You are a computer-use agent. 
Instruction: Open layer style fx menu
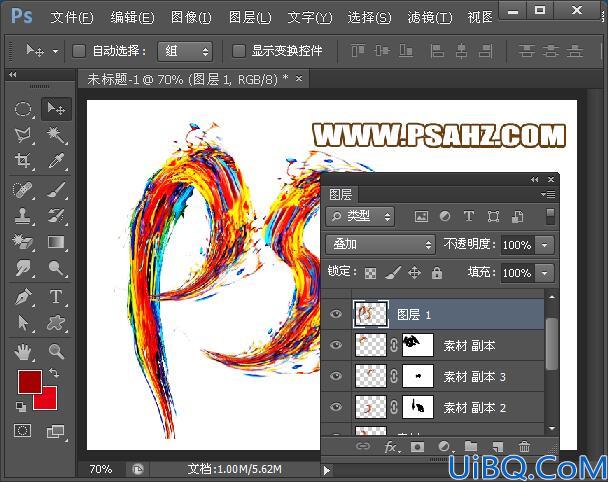pyautogui.click(x=390, y=447)
